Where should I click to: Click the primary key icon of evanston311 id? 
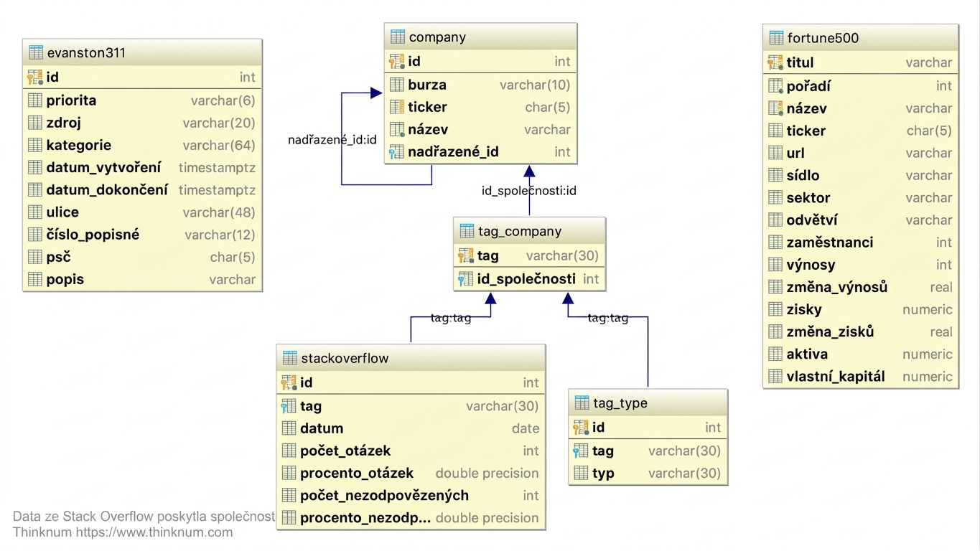point(35,77)
